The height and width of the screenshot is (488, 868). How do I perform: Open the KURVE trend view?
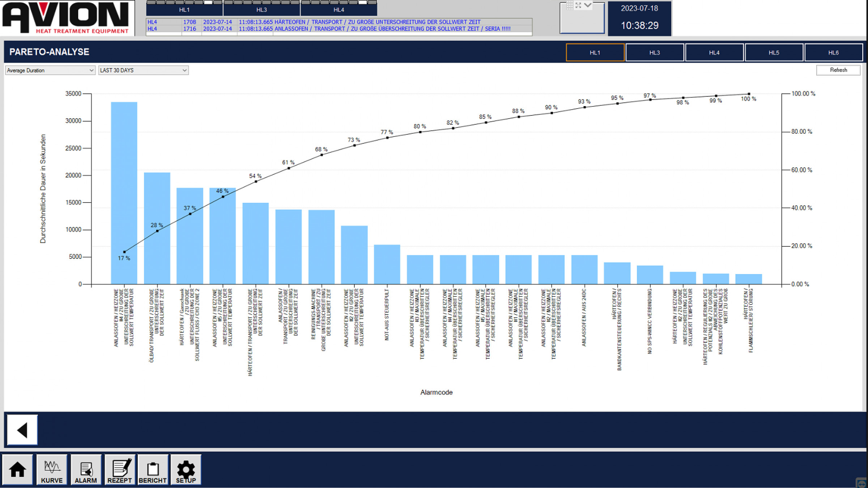pyautogui.click(x=52, y=470)
